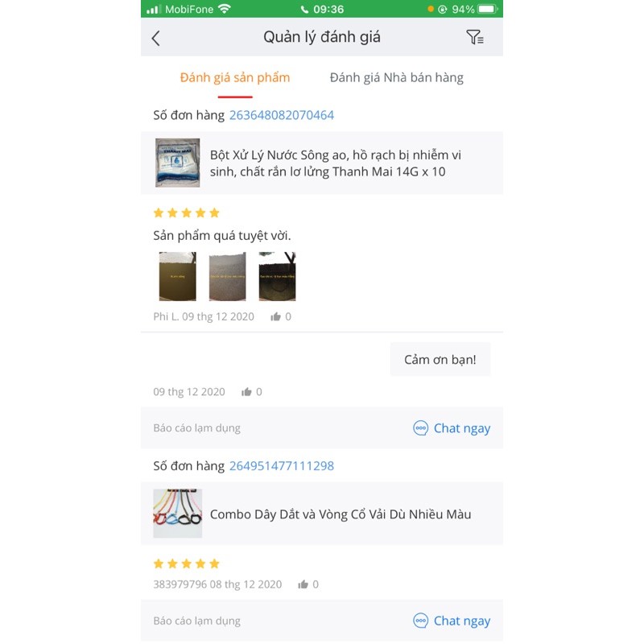Screen dimensions: 644x644
Task: Open first review photo of brown water
Action: pos(177,276)
